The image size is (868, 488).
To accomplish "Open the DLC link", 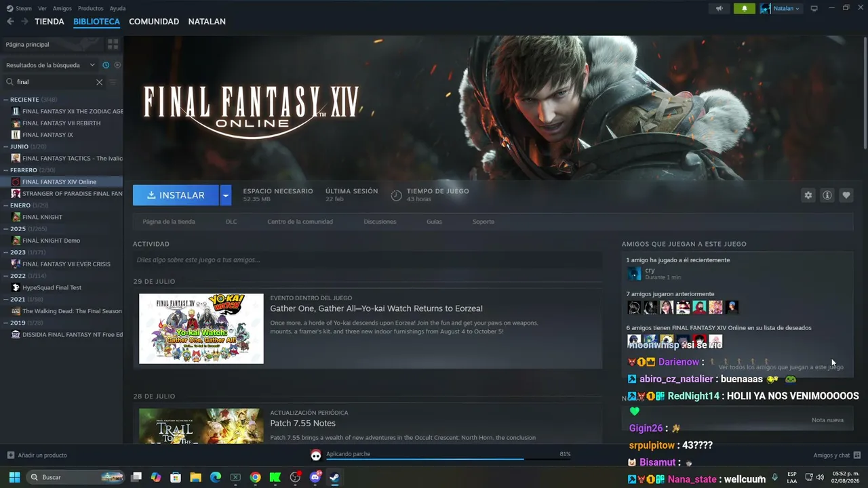I will tap(231, 222).
